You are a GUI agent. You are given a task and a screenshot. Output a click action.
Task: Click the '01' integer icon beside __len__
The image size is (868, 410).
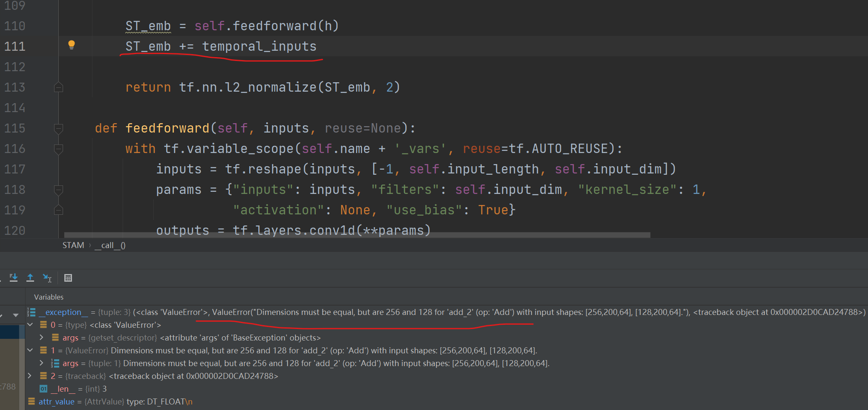(43, 389)
